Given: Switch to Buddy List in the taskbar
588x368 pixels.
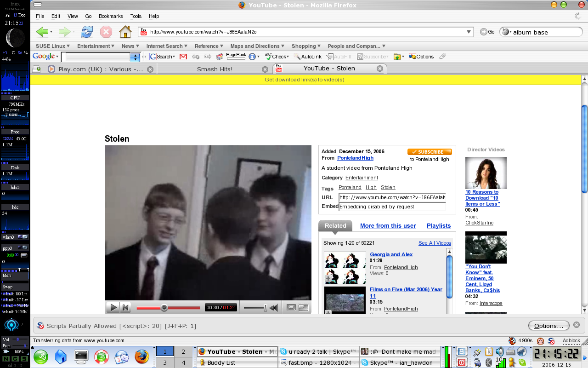Looking at the screenshot, I should [x=237, y=362].
